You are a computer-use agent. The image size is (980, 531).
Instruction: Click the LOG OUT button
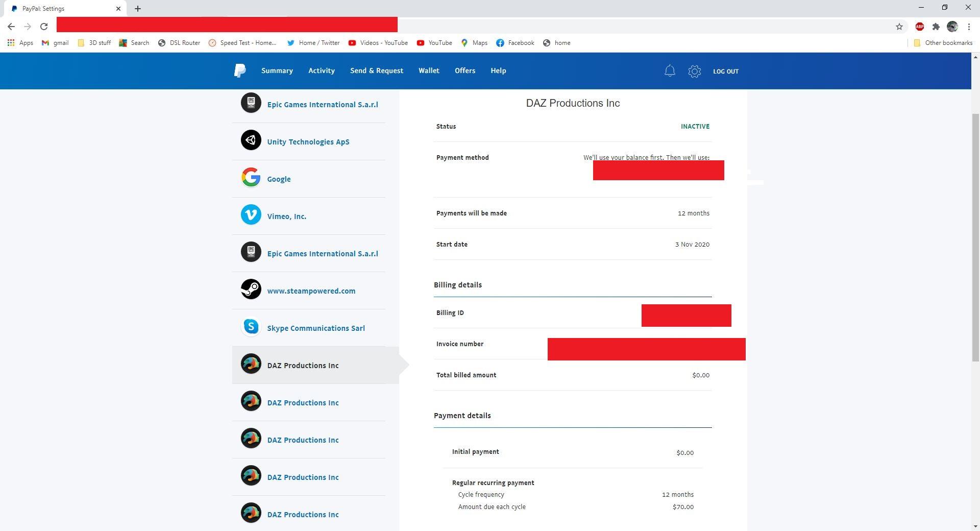pyautogui.click(x=726, y=71)
